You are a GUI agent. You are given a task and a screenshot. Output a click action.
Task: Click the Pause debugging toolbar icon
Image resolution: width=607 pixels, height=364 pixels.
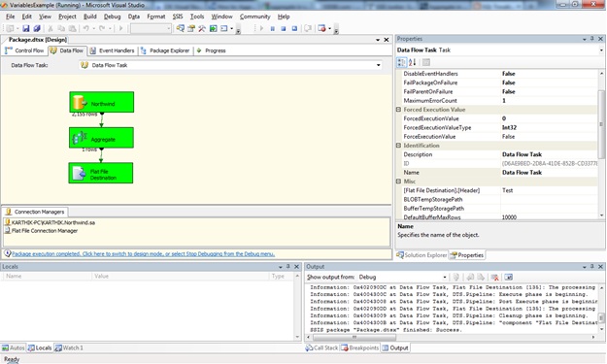[x=273, y=28]
